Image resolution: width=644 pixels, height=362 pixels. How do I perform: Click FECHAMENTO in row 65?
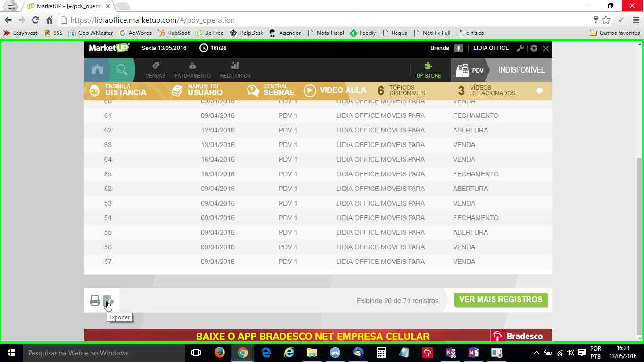coord(476,174)
